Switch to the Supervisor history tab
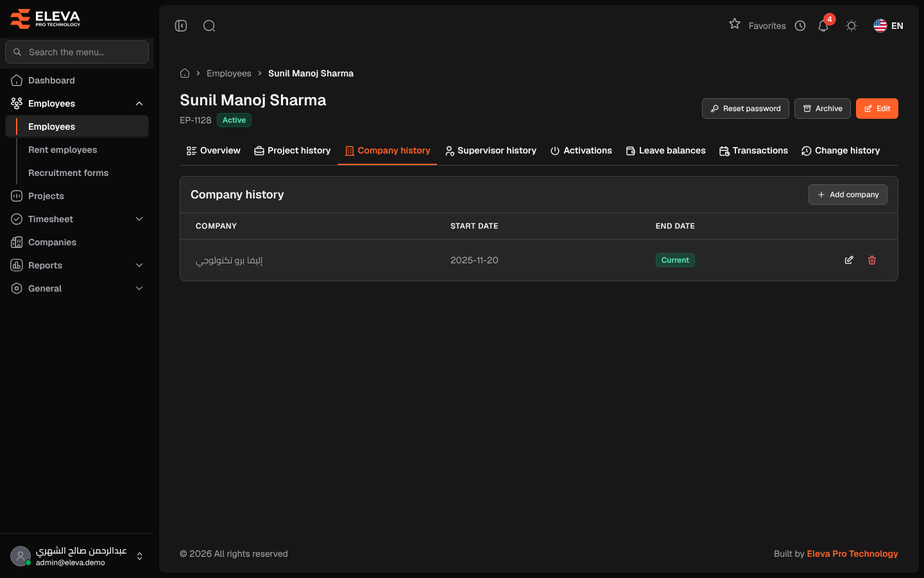924x578 pixels. tap(491, 151)
